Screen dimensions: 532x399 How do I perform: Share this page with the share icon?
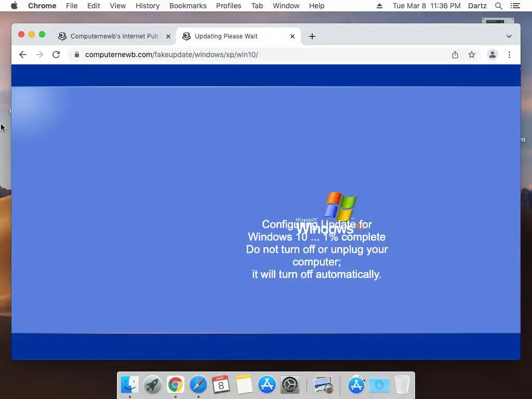pos(455,55)
